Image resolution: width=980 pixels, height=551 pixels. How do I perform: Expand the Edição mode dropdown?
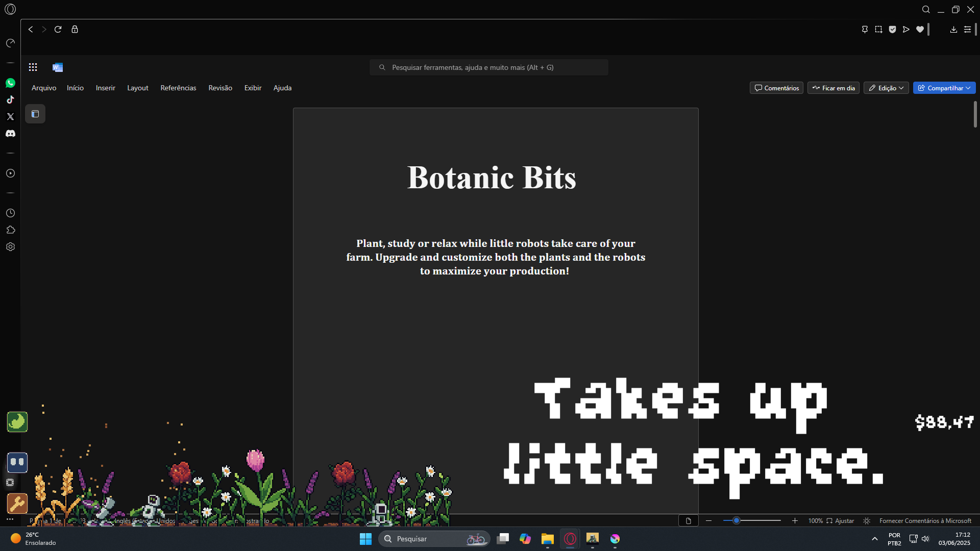tap(886, 88)
